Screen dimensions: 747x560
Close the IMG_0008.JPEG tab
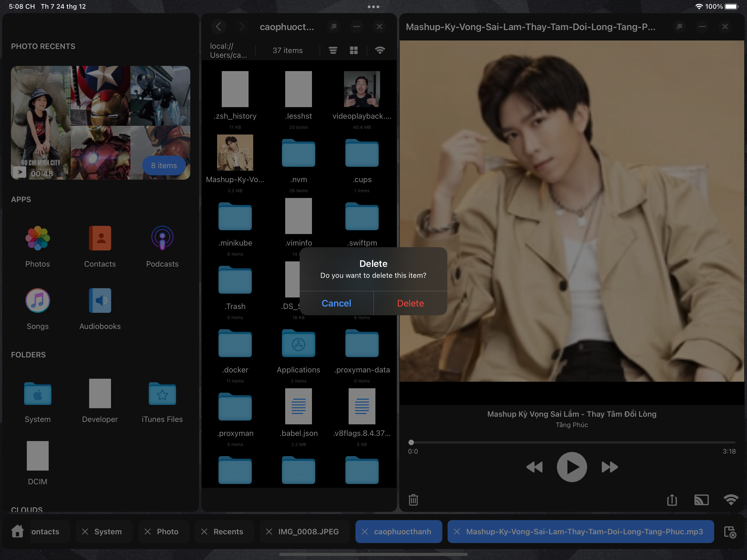[269, 532]
